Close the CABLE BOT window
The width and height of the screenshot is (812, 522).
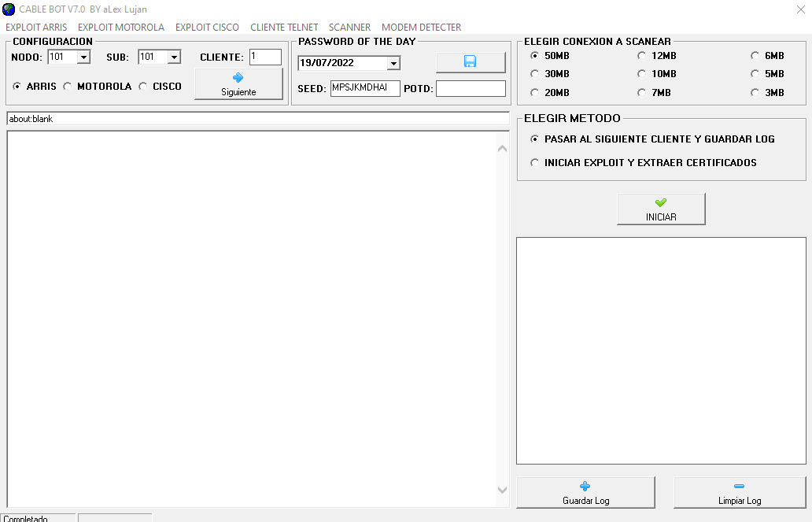click(801, 9)
